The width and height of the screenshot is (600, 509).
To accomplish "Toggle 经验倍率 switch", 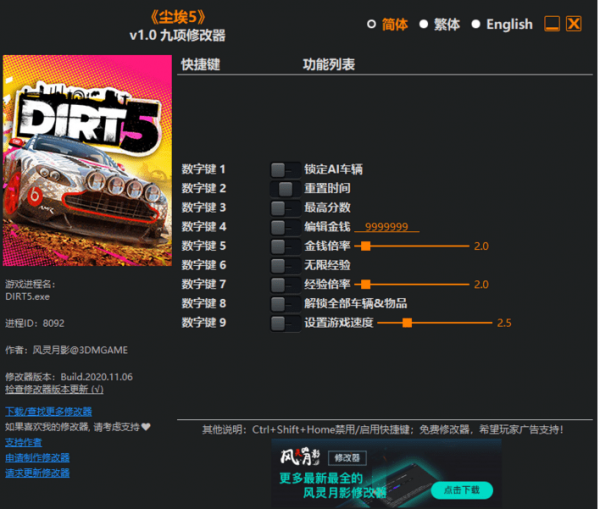I will pyautogui.click(x=285, y=284).
